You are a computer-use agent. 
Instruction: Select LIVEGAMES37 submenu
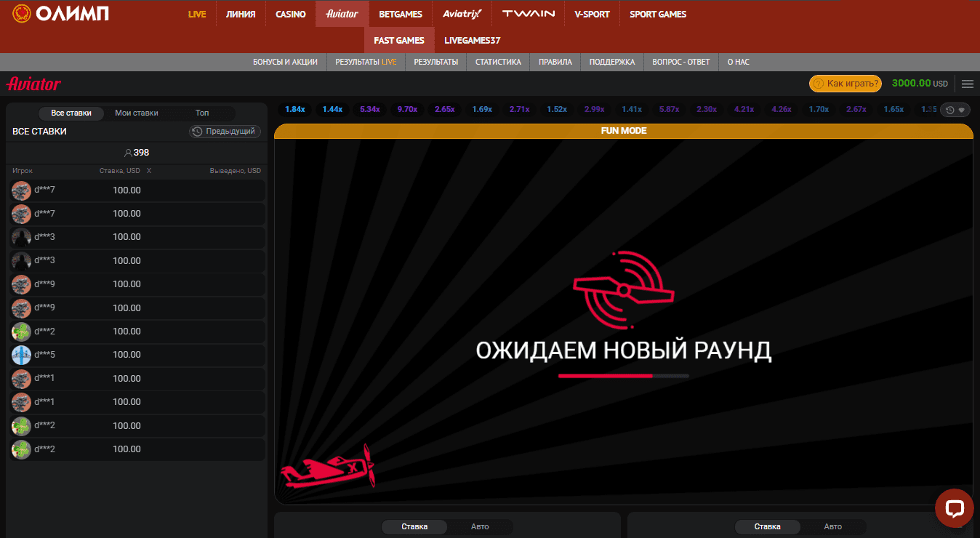coord(473,40)
